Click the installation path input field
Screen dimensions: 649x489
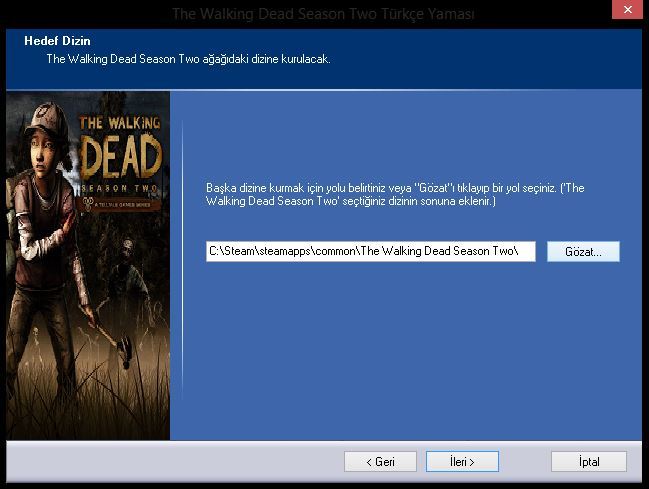(x=370, y=251)
